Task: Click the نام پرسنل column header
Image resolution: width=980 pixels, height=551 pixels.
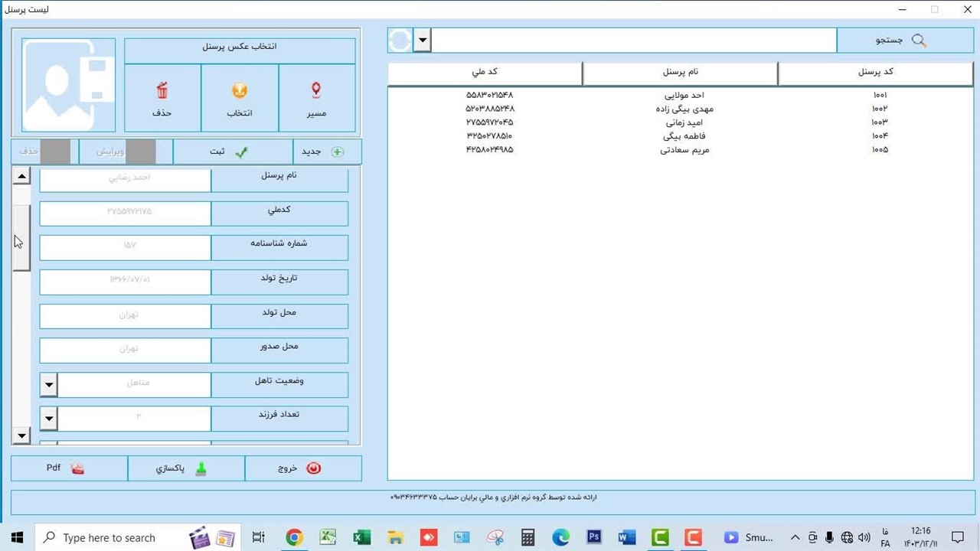Action: 680,73
